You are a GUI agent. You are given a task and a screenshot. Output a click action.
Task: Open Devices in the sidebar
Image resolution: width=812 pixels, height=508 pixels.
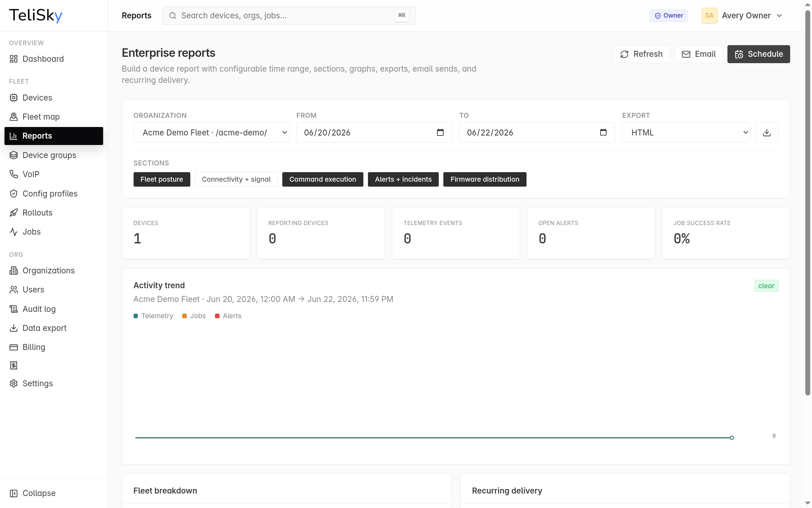pyautogui.click(x=54, y=98)
